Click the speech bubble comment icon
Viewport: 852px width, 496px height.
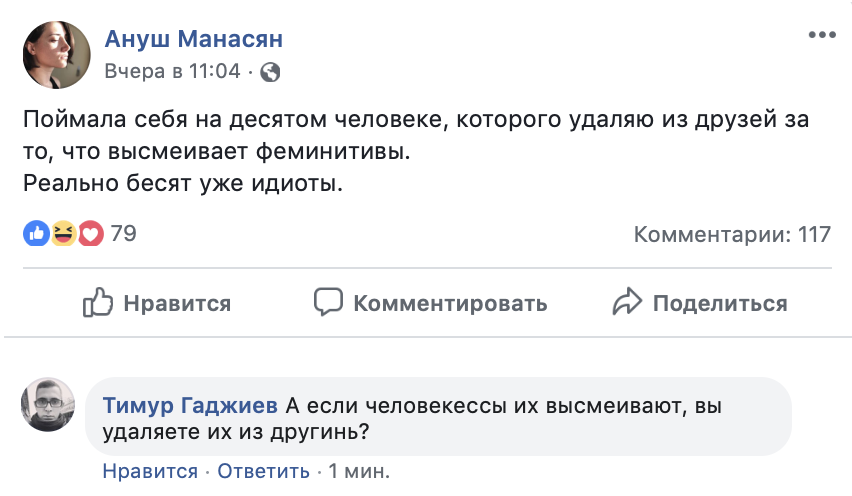328,302
